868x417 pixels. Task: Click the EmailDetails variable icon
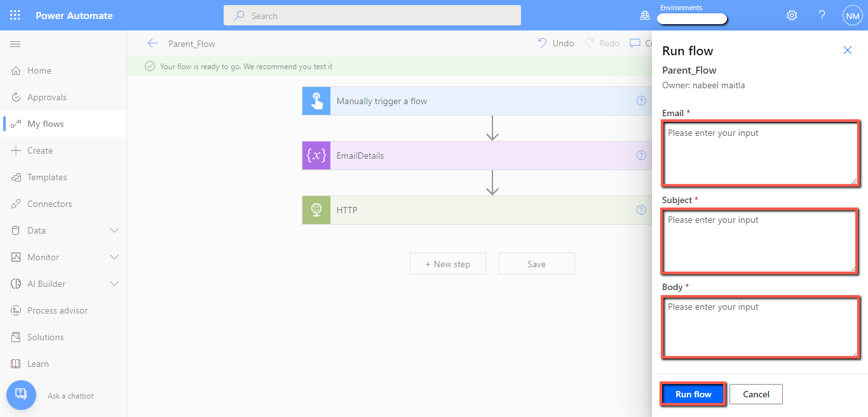(316, 156)
